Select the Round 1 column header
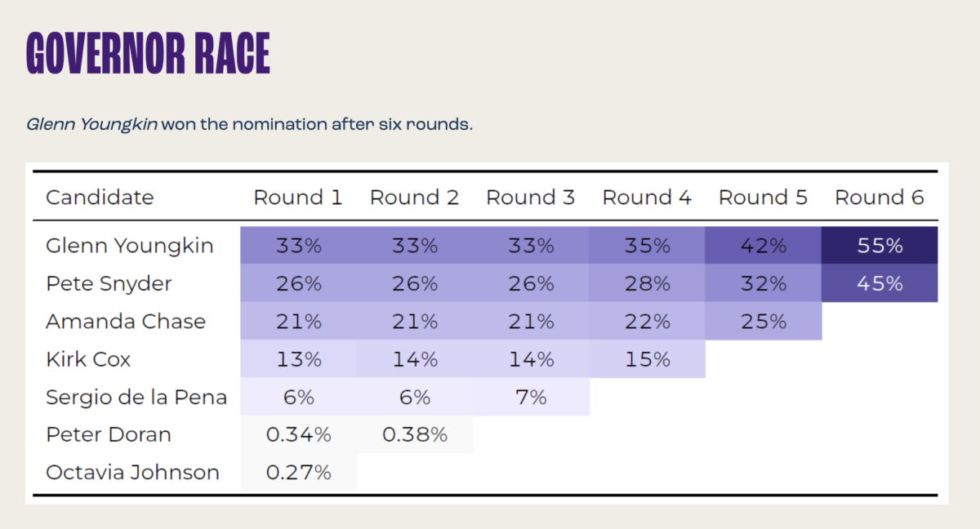Screen dimensions: 980x529 (x=298, y=198)
